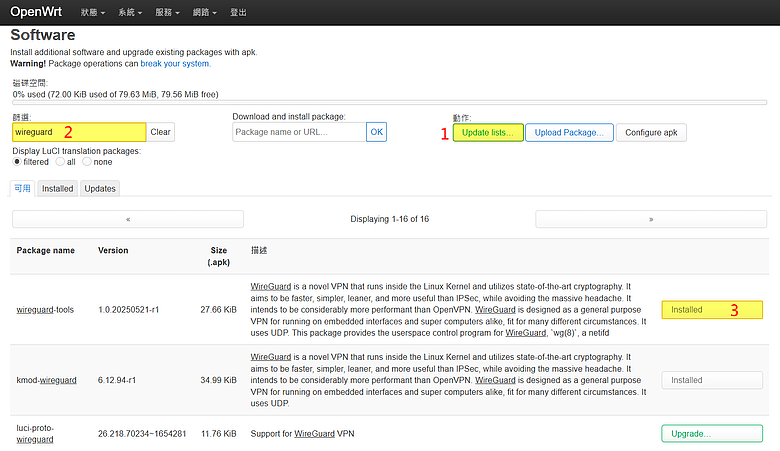This screenshot has height=451, width=780.
Task: Select the filtered translation radio option
Action: (17, 162)
